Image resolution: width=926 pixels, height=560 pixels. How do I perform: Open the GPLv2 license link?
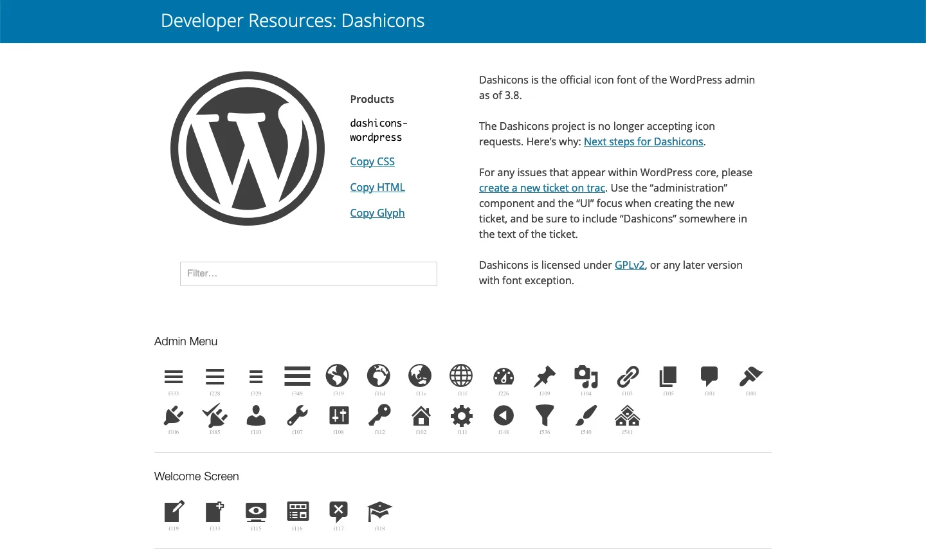point(630,265)
